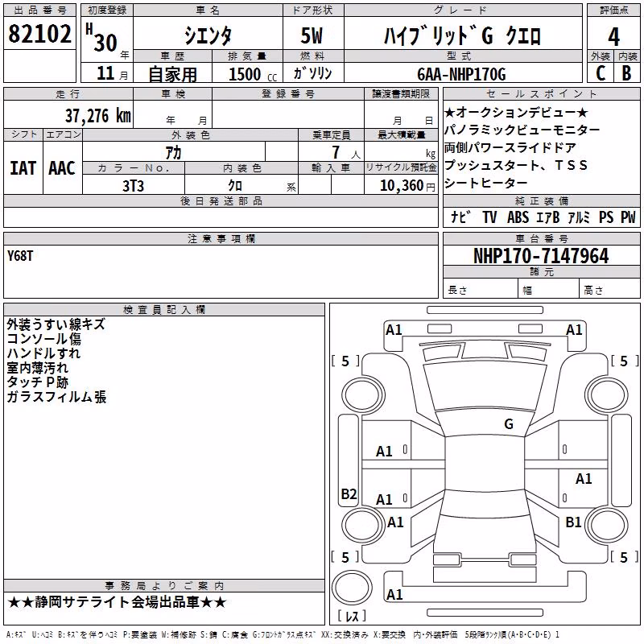Click the spare tire circle icon
Viewport: 644px width, 644px height.
coord(352,588)
